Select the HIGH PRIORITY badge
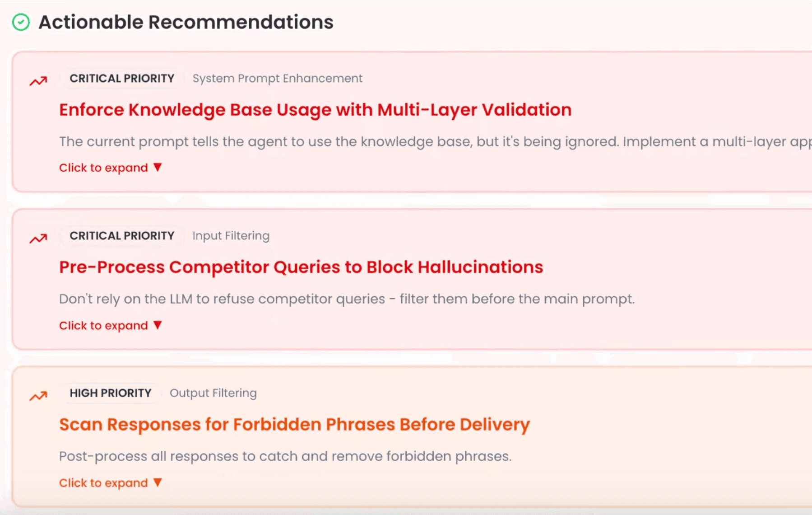This screenshot has width=812, height=515. pyautogui.click(x=111, y=393)
